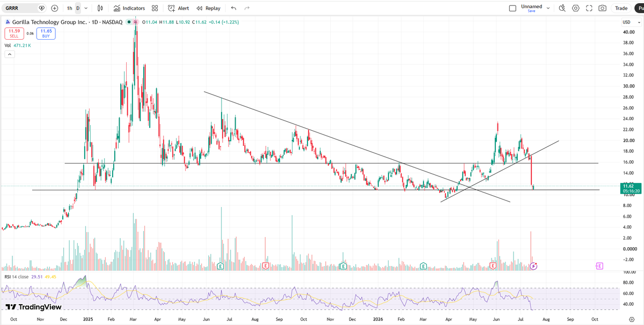Open the Indicators dialog
The image size is (644, 325).
pos(129,8)
